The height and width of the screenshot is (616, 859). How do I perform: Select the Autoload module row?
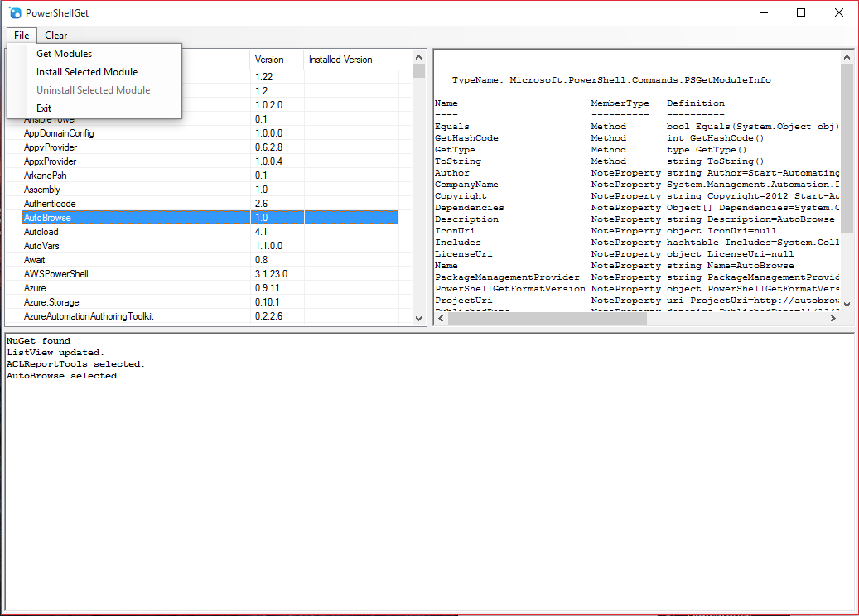[210, 232]
